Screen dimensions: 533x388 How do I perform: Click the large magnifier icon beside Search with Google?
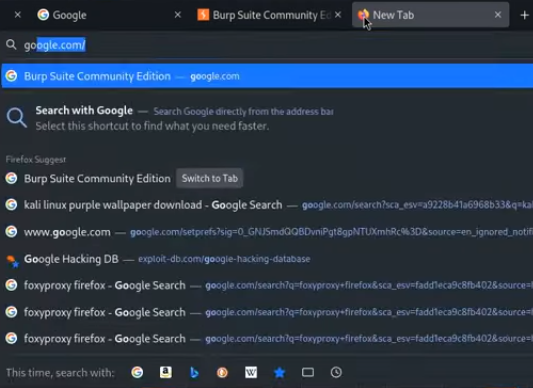click(16, 118)
